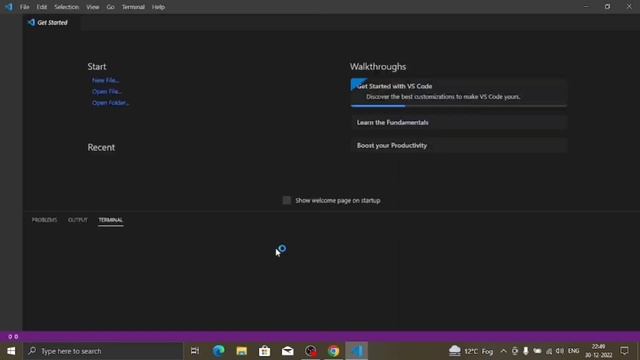The height and width of the screenshot is (360, 640).
Task: Launch Microsoft Edge from the taskbar
Action: tap(219, 351)
